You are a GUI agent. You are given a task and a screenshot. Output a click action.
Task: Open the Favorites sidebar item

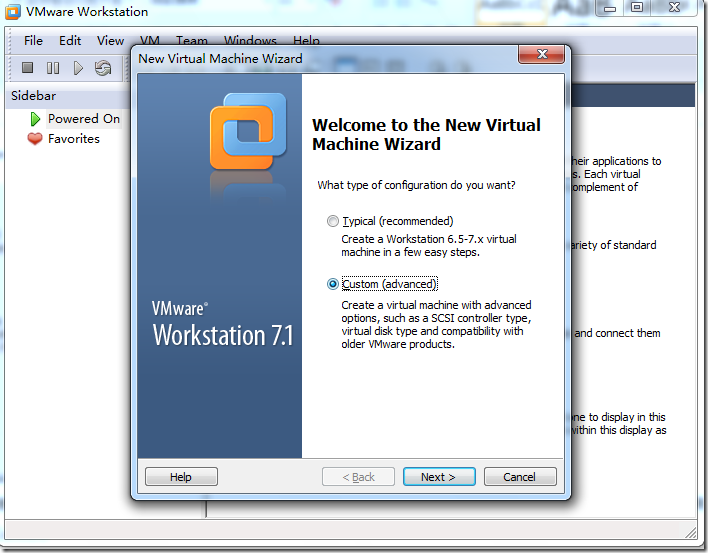(74, 139)
